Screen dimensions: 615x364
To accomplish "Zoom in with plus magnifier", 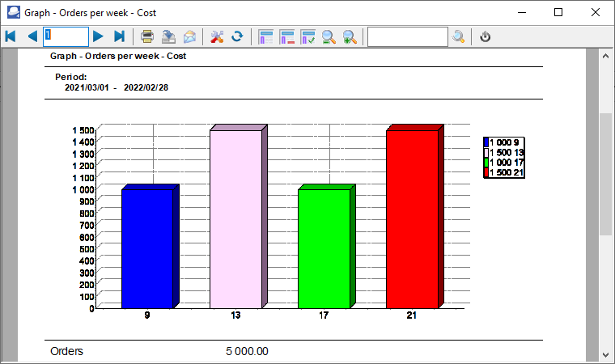I will point(350,37).
